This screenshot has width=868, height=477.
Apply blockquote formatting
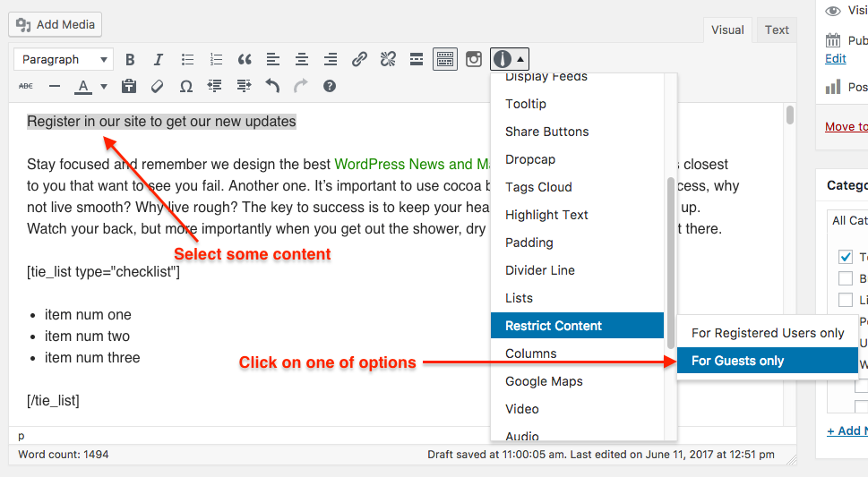point(245,59)
